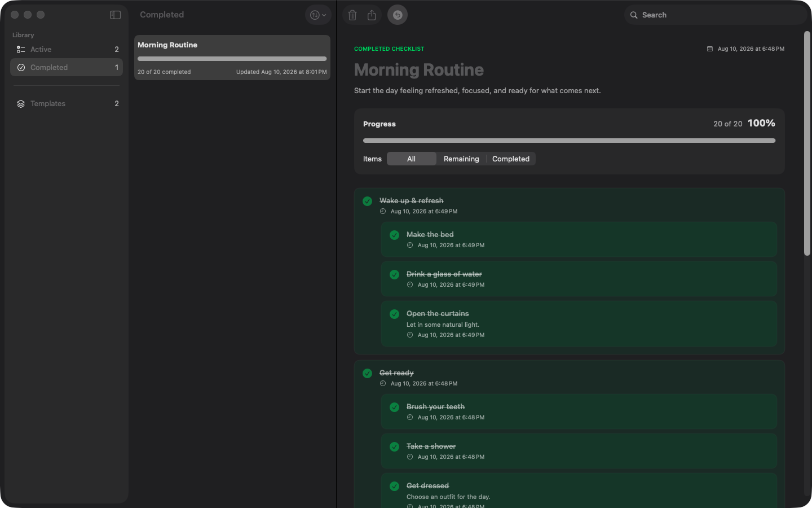Uncheck Take a shower

point(395,447)
